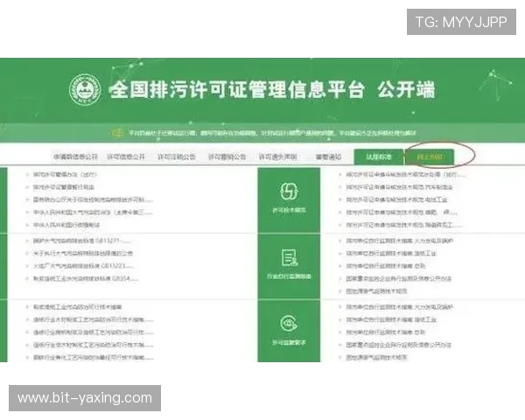The image size is (525, 420).
Task: Switch to the 许可信息公开 tab
Action: tap(126, 157)
